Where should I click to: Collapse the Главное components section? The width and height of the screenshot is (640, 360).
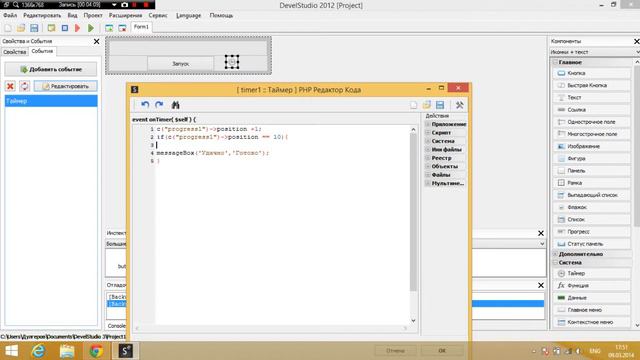[x=556, y=62]
